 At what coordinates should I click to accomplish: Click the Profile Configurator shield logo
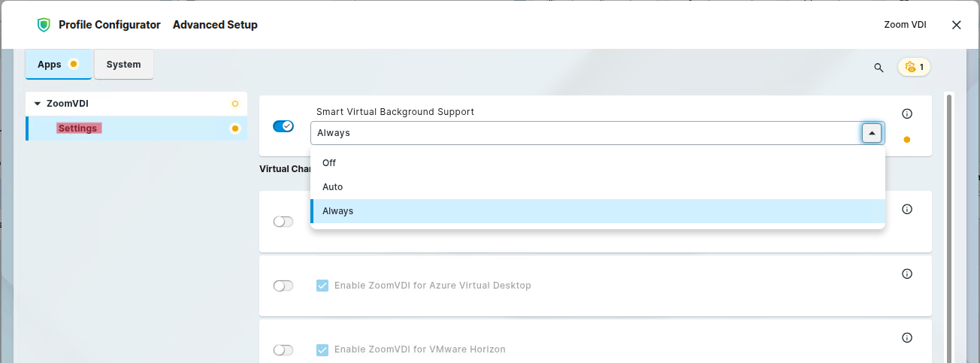(44, 25)
